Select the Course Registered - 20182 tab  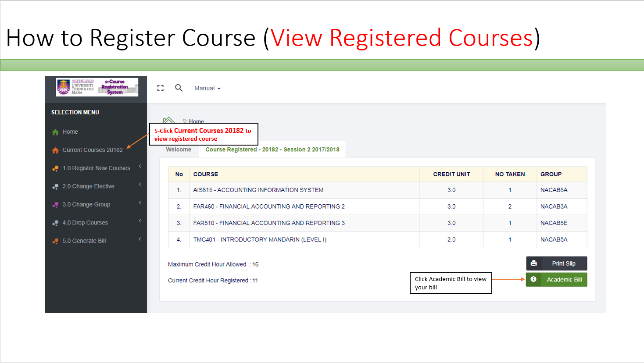click(x=272, y=149)
